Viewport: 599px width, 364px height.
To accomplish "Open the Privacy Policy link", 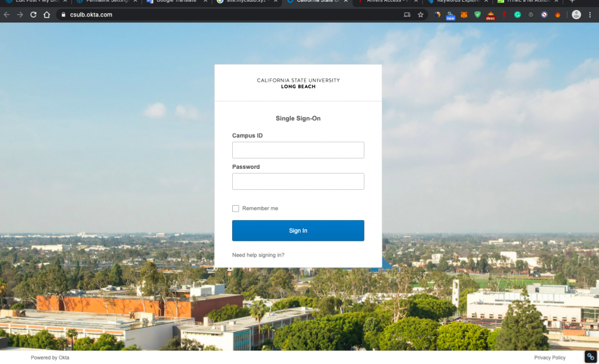I will pyautogui.click(x=550, y=358).
